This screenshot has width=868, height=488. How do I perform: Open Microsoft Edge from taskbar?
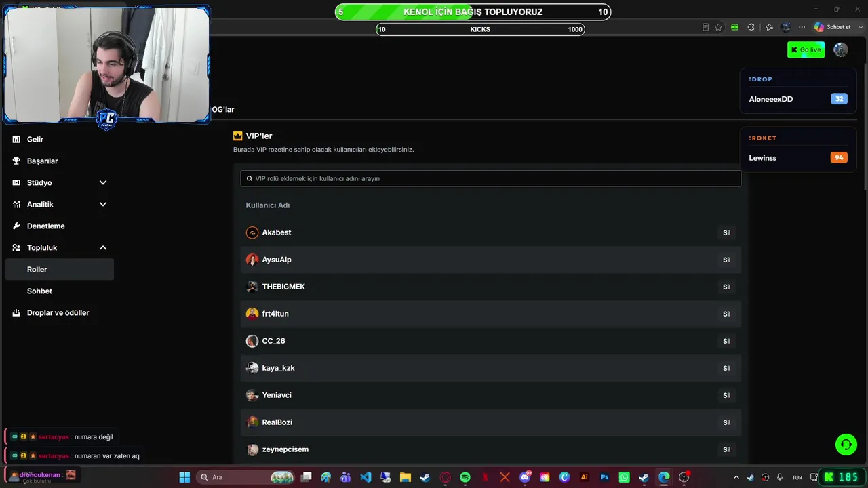(x=664, y=477)
